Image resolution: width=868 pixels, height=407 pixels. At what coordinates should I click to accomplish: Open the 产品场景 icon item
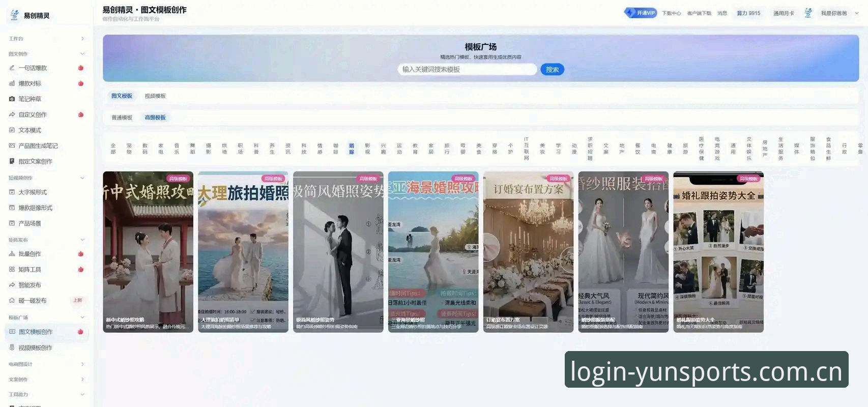pyautogui.click(x=12, y=223)
